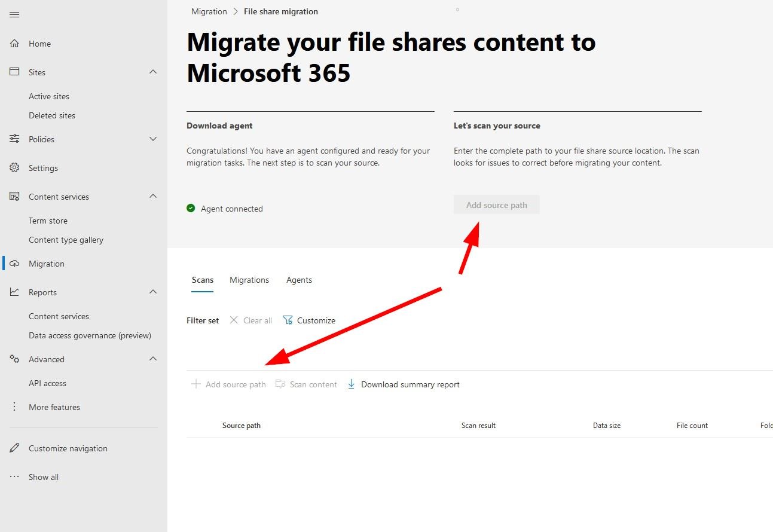The width and height of the screenshot is (773, 532).
Task: Go to Home in navigation
Action: click(x=39, y=44)
